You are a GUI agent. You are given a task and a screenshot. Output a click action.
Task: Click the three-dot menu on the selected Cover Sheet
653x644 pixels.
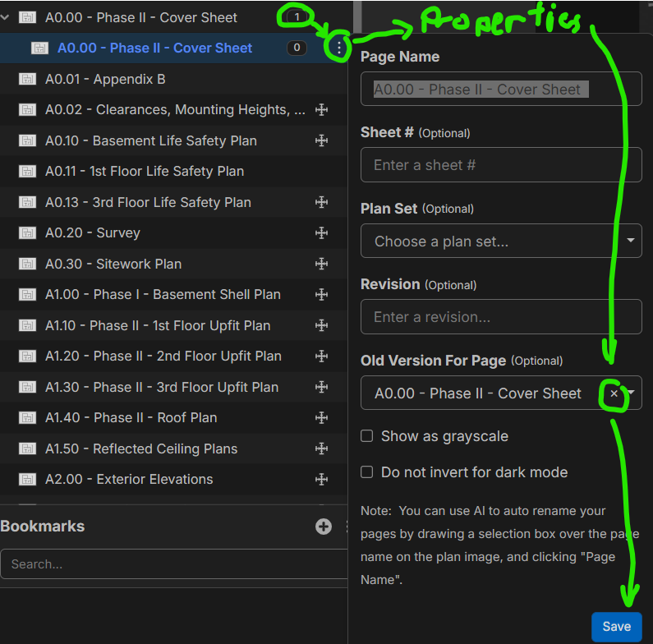(x=338, y=48)
